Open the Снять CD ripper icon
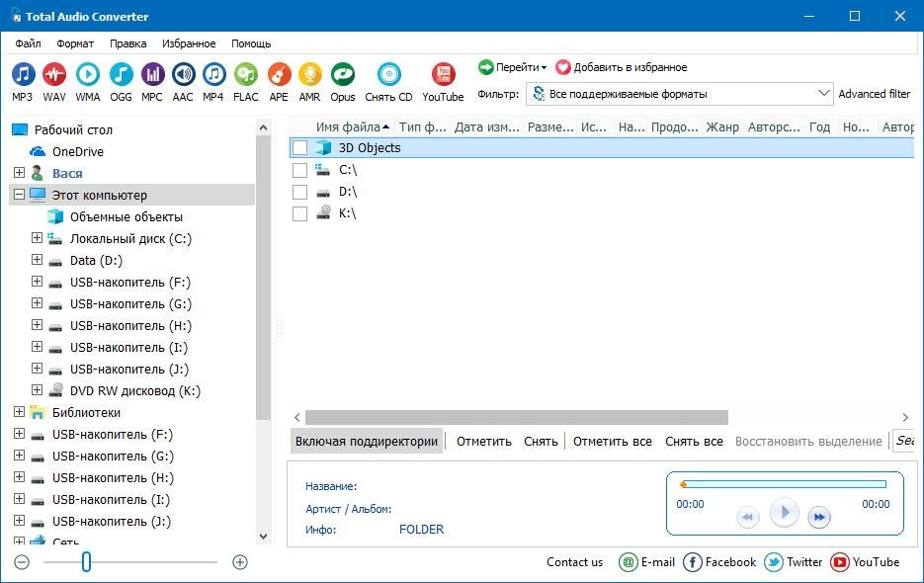 389,75
